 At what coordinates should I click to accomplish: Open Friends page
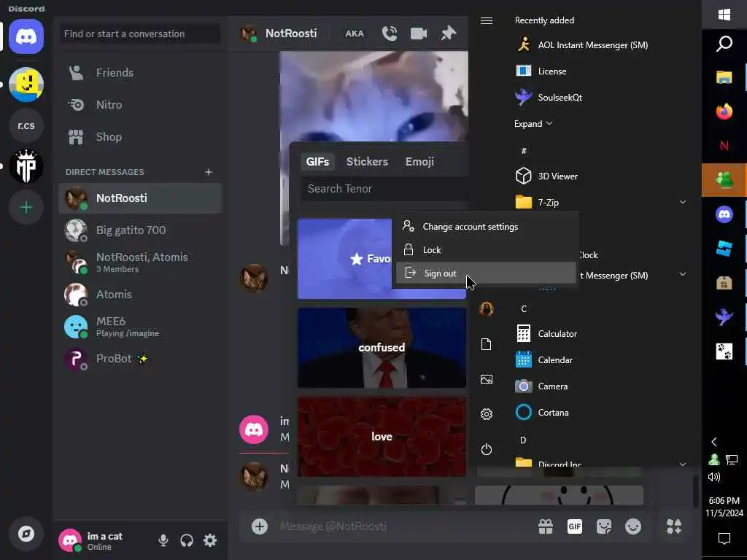click(x=140, y=72)
